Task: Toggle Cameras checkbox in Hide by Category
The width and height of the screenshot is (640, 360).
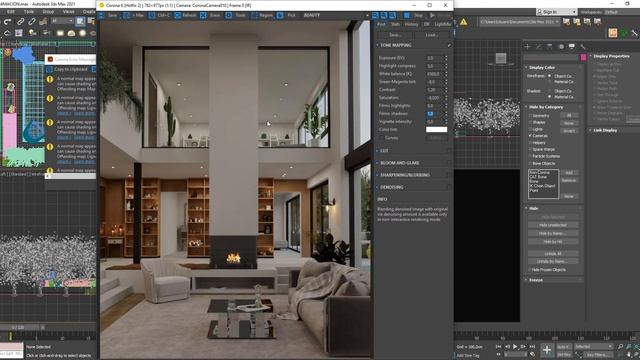Action: point(530,136)
